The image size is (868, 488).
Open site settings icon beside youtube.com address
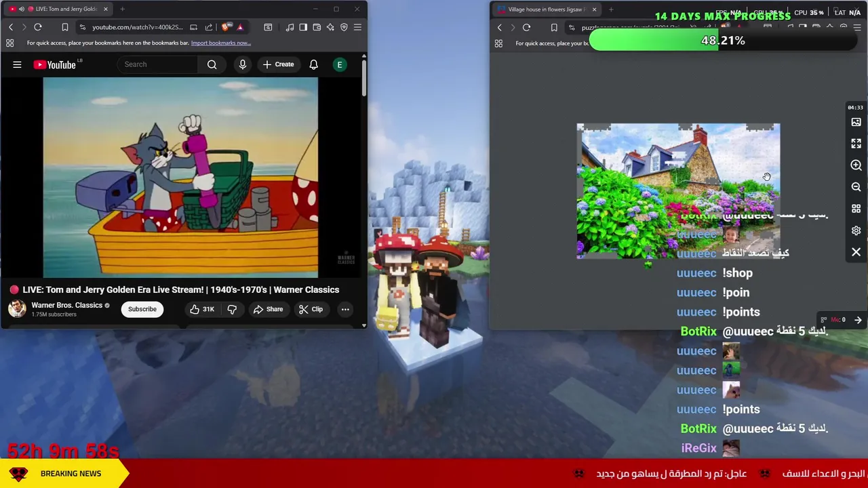tap(82, 27)
